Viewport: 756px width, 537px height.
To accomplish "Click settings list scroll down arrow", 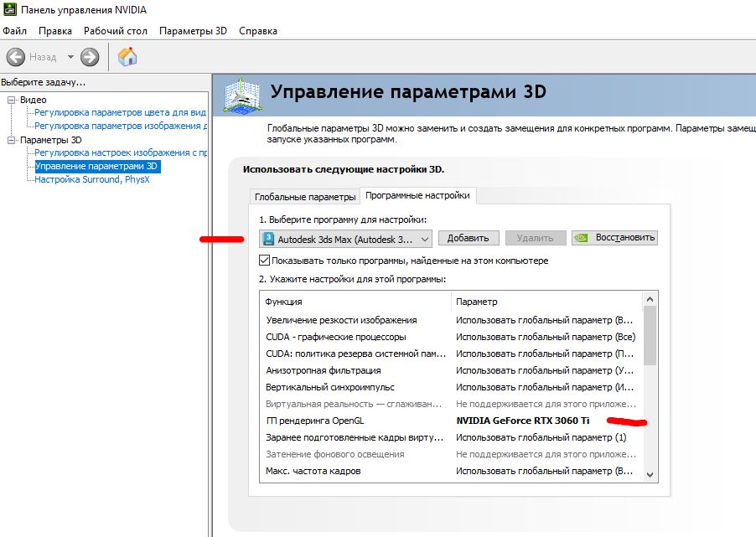I will (650, 475).
